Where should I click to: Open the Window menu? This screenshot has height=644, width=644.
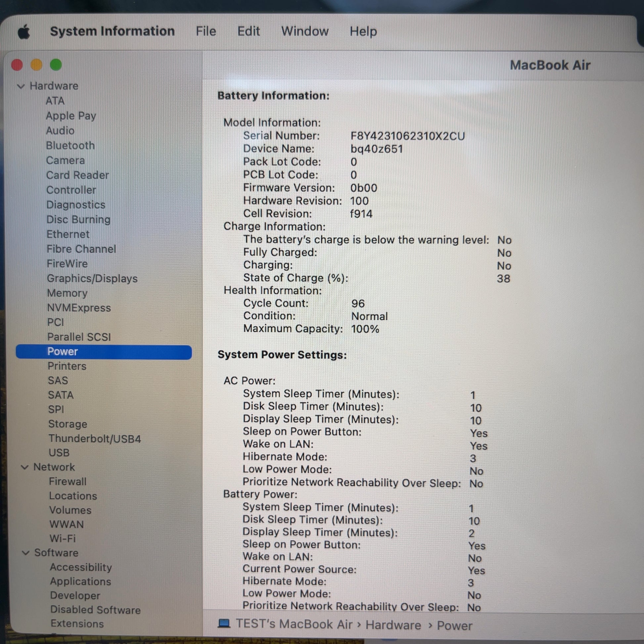click(x=305, y=31)
